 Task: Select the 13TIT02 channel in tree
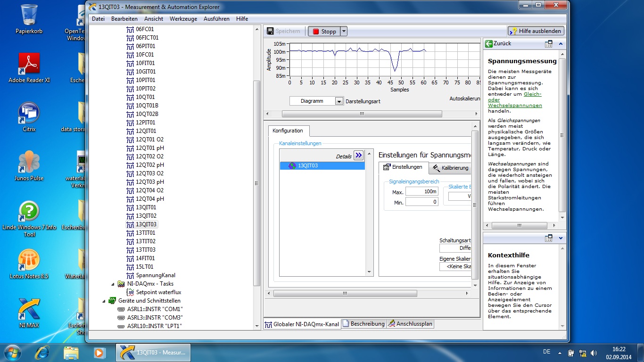(x=146, y=241)
